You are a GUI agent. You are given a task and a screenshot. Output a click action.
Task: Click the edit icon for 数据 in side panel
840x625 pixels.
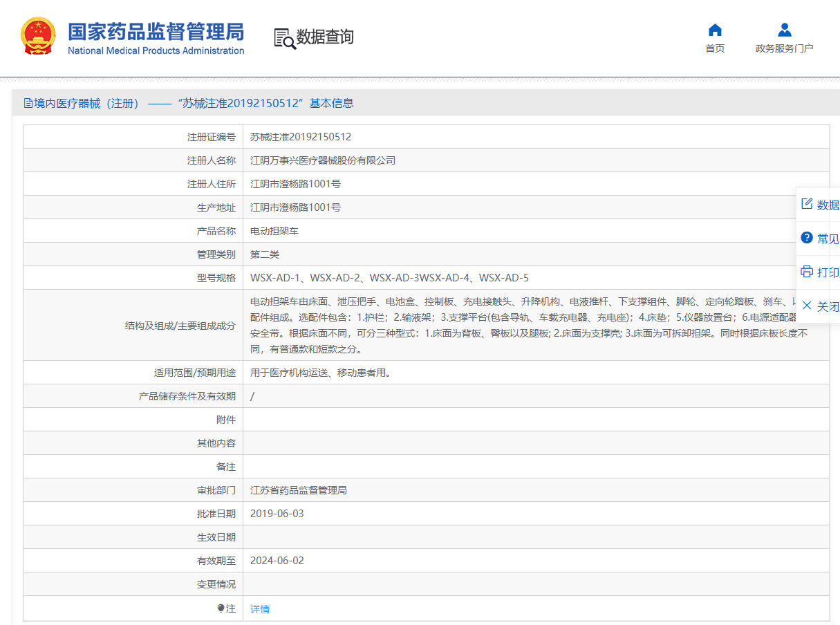coord(806,204)
